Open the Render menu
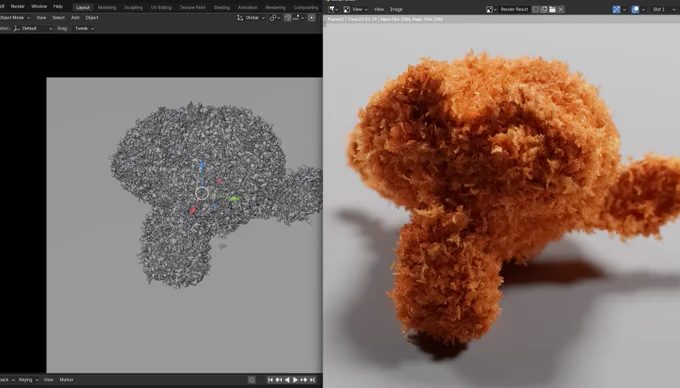The width and height of the screenshot is (680, 388). (18, 7)
